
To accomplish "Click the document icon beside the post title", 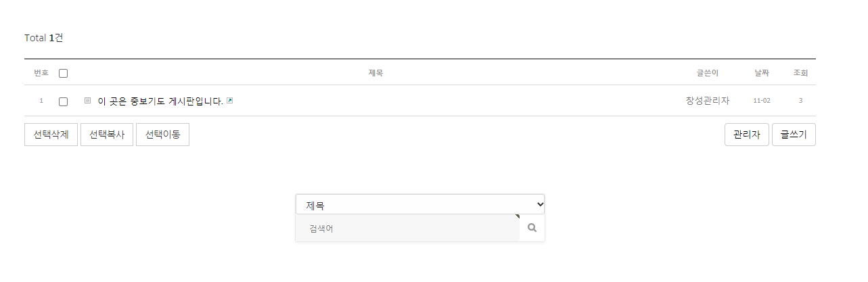I will pyautogui.click(x=87, y=101).
